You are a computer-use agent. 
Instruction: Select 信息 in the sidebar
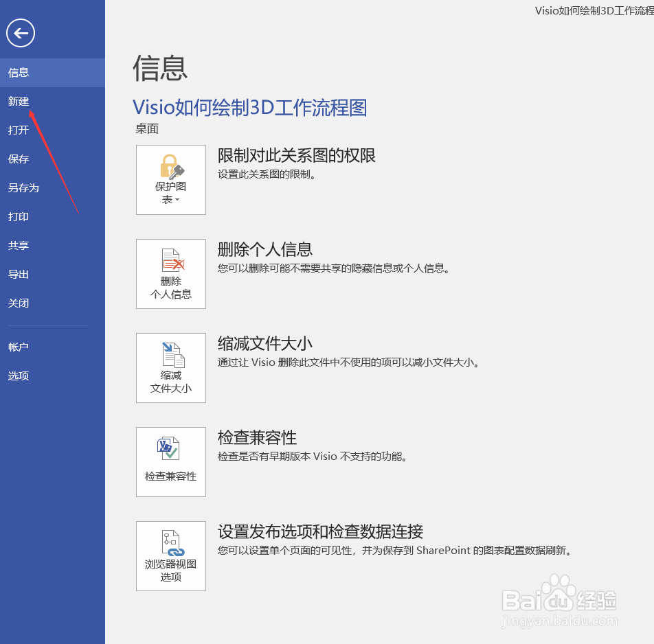coord(52,73)
